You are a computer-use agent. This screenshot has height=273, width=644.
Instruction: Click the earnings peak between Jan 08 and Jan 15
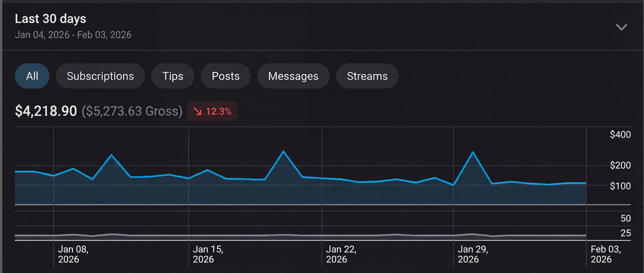112,155
